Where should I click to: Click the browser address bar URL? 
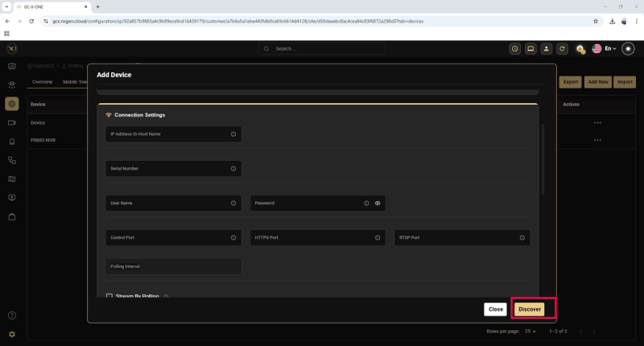click(x=237, y=22)
